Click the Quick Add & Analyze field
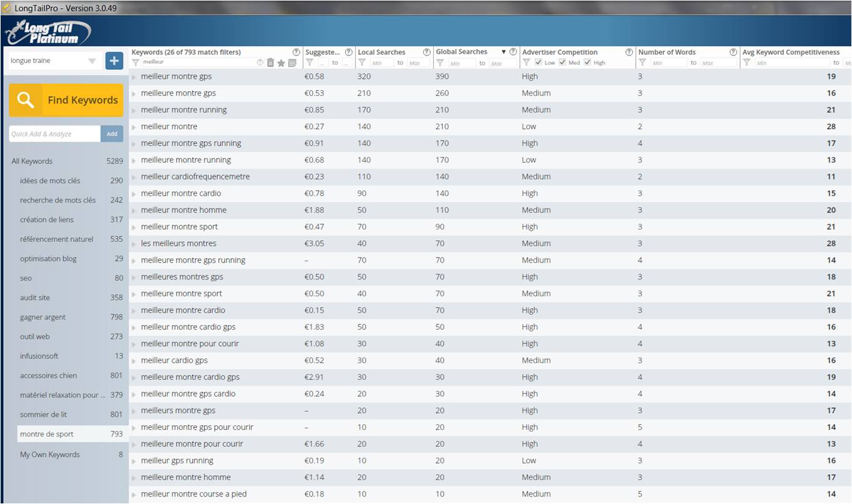The image size is (852, 504). coord(54,133)
